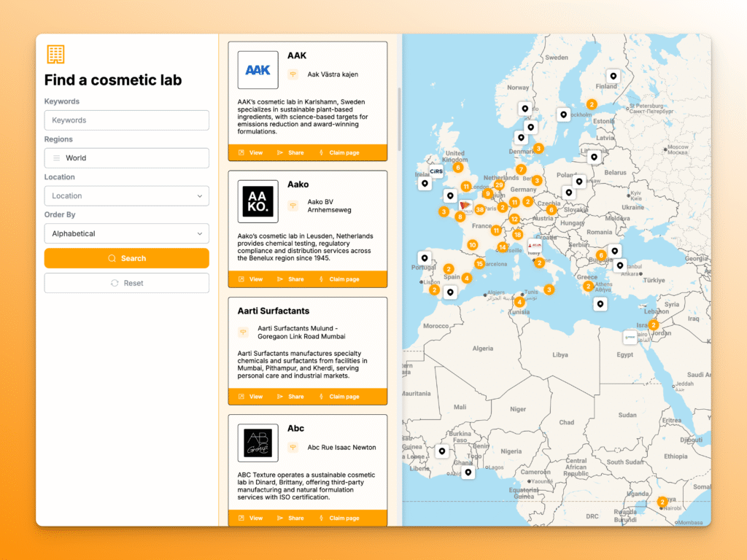Click the orange building logo icon
747x560 pixels.
click(x=55, y=54)
